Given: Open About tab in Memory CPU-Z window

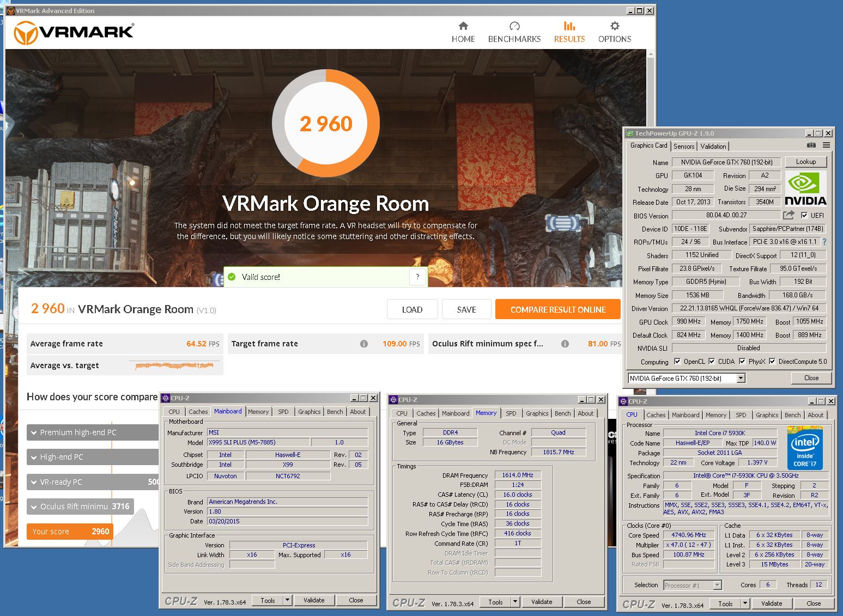Looking at the screenshot, I should tap(586, 413).
